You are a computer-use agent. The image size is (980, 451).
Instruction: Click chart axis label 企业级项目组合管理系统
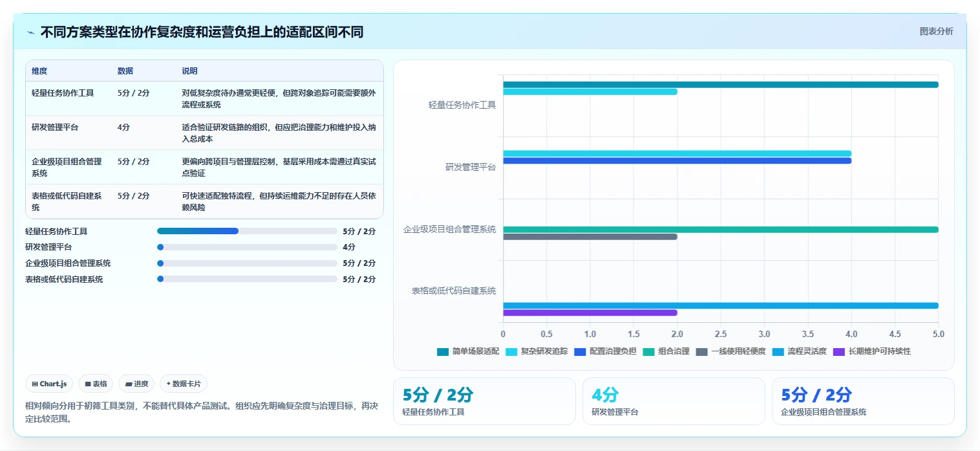449,229
